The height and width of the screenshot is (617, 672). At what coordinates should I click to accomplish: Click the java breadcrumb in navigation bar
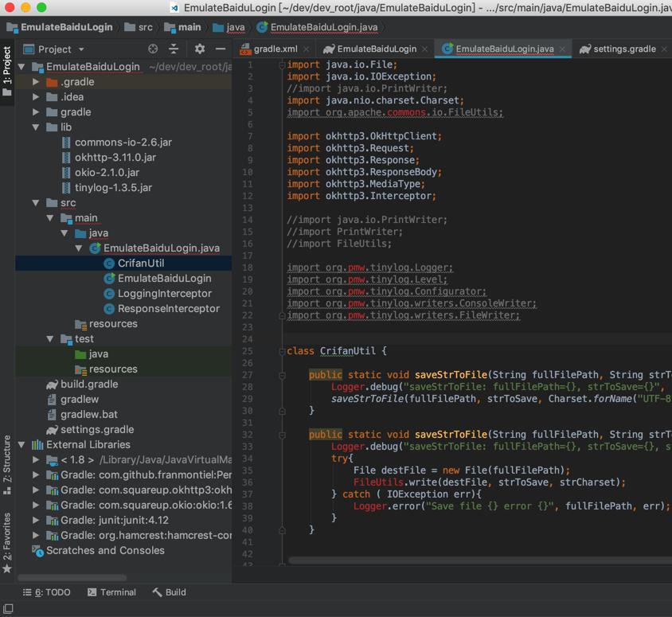coord(229,27)
